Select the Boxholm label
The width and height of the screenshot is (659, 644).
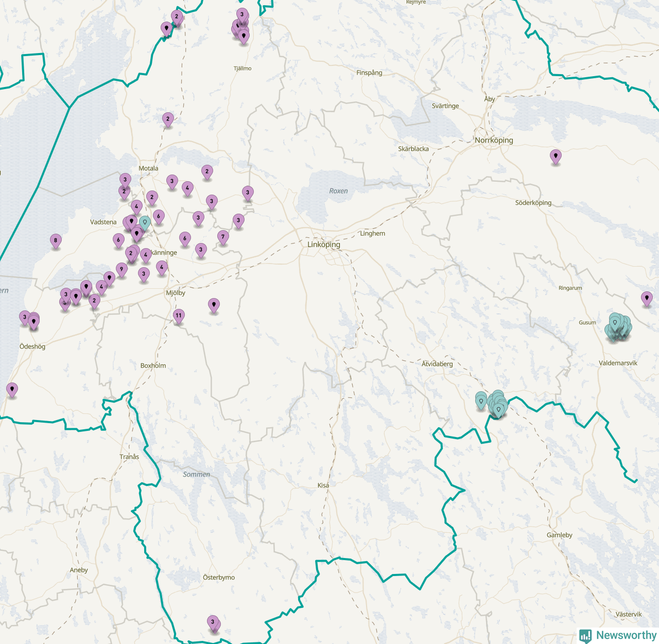pos(153,365)
